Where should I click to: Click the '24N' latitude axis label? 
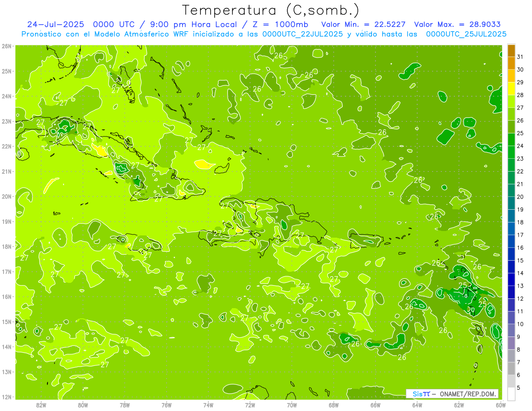(x=7, y=96)
